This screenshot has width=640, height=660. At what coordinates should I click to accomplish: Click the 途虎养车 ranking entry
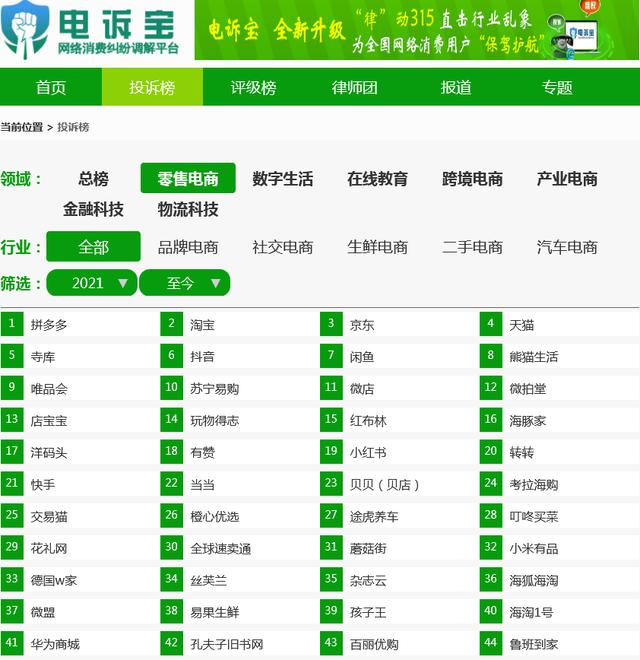point(374,516)
